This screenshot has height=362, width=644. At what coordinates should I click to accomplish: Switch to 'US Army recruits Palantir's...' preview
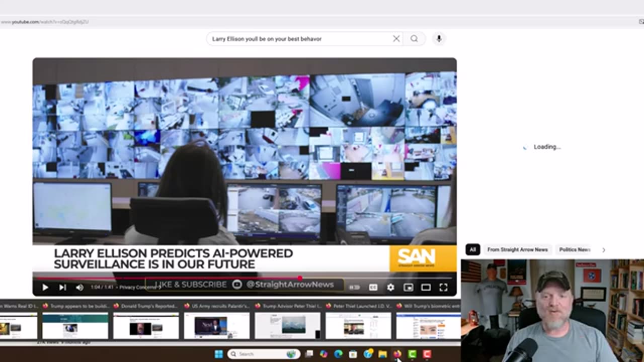pos(217,321)
